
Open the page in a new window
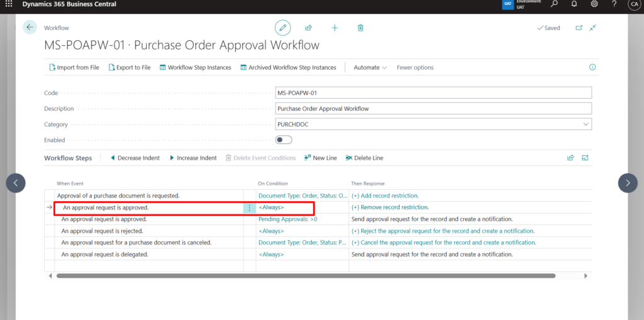[x=579, y=28]
